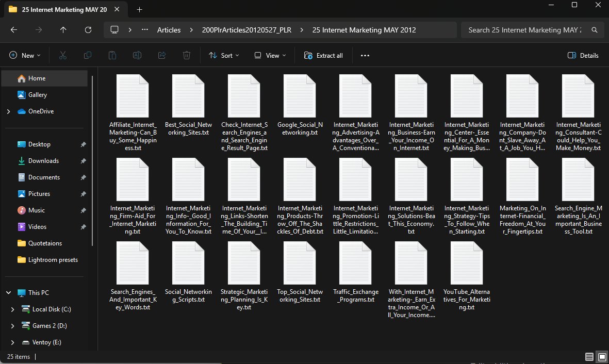This screenshot has height=364, width=609.
Task: Expand Ventoy (E:) drive node
Action: [12, 342]
